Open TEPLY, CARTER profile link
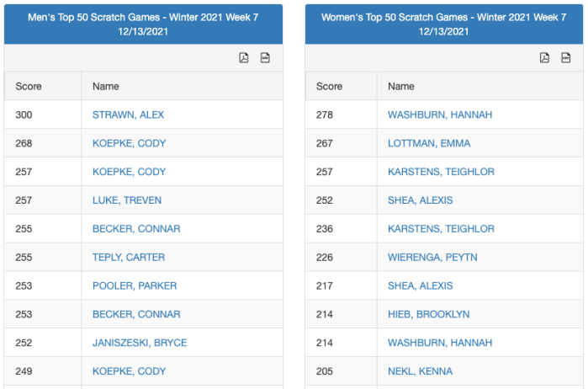 (x=129, y=258)
